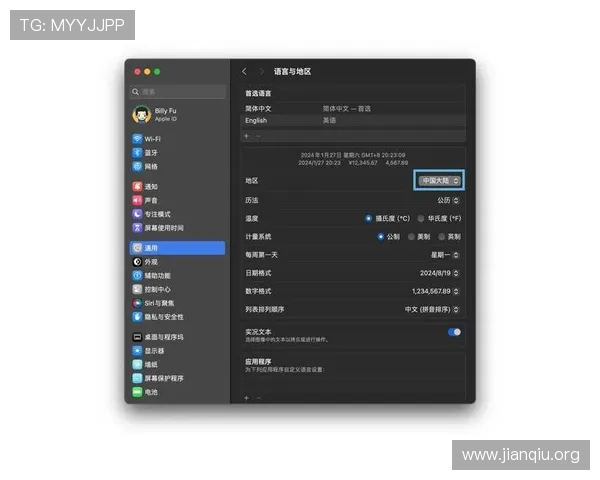
Task: Open the 外观 appearance icon
Action: coord(137,262)
